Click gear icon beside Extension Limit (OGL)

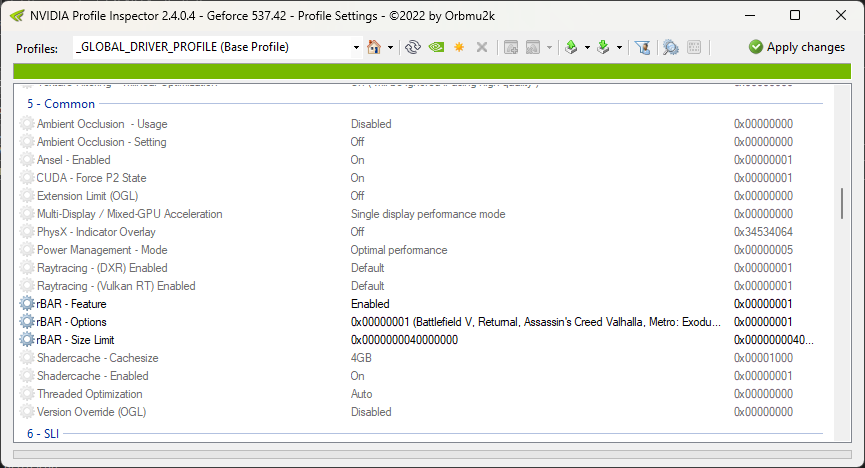(x=27, y=196)
